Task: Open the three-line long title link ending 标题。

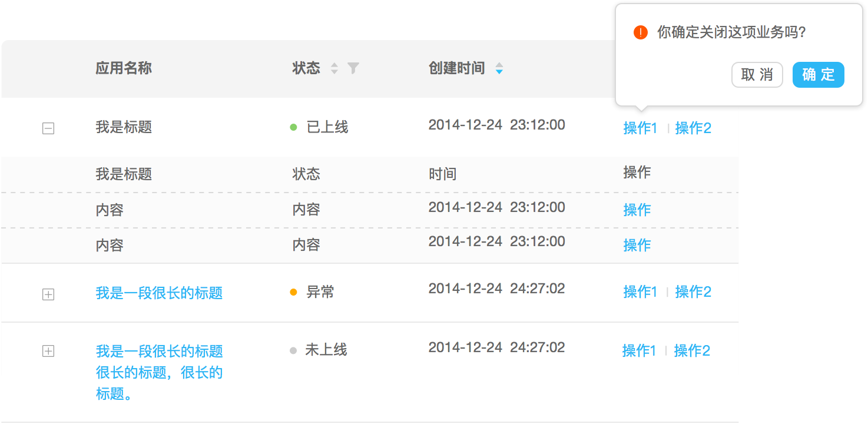Action: [x=159, y=372]
